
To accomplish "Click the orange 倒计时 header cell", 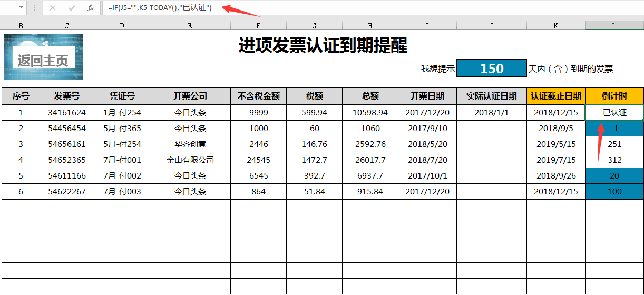I will click(x=614, y=96).
